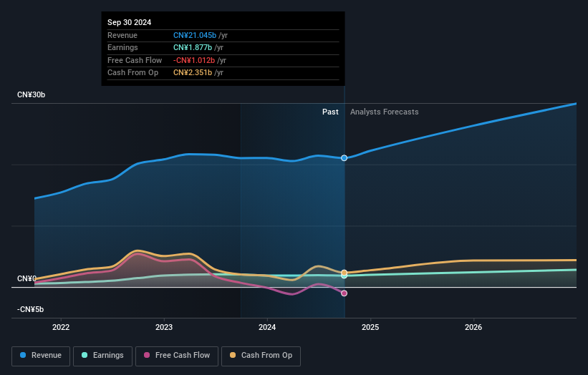This screenshot has width=588, height=375.
Task: Click the -CN¥5b y-axis label
Action: 30,309
